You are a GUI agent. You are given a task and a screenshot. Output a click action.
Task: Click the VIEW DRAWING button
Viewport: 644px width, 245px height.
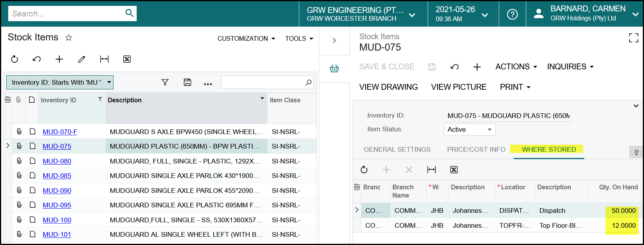(388, 87)
